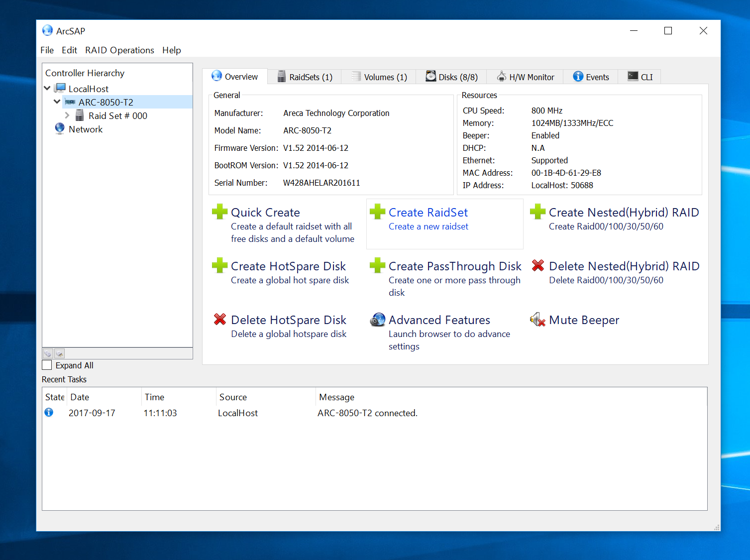Expand the Raid Set # 000 node
The width and height of the screenshot is (750, 560).
[x=67, y=115]
